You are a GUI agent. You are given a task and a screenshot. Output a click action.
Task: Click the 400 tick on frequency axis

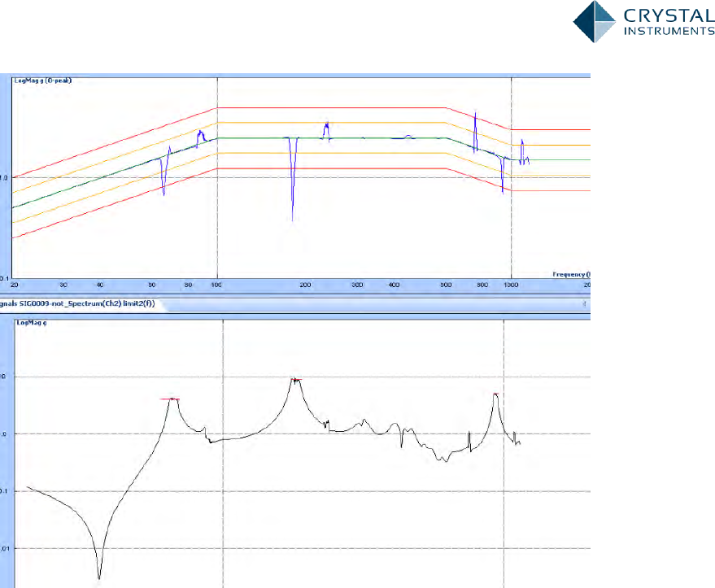pos(394,285)
